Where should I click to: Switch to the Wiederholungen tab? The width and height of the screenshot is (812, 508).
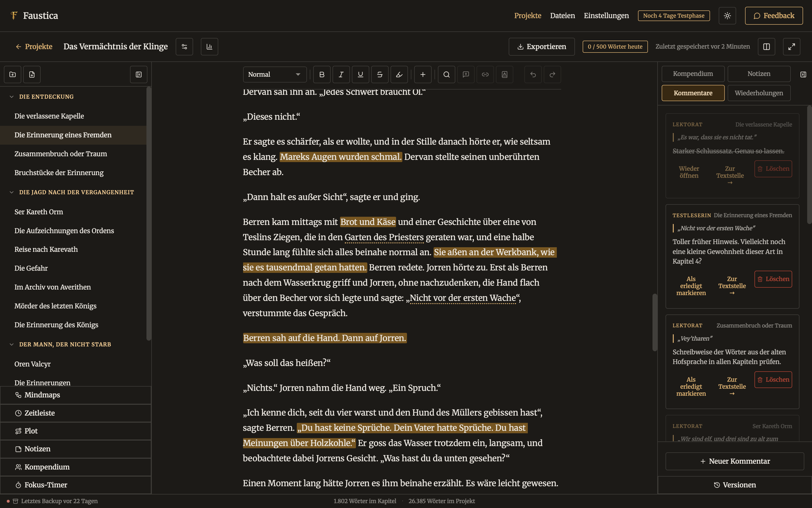click(759, 93)
